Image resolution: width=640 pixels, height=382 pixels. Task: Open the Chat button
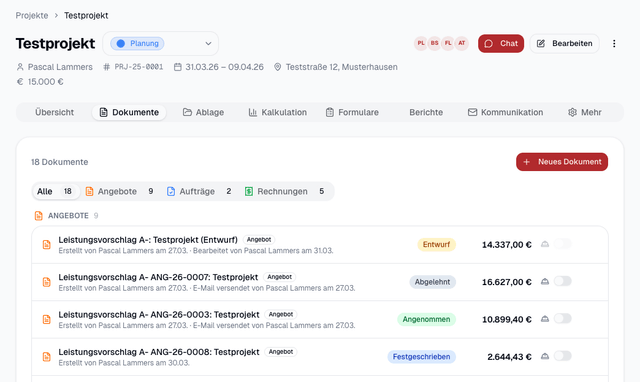[501, 44]
